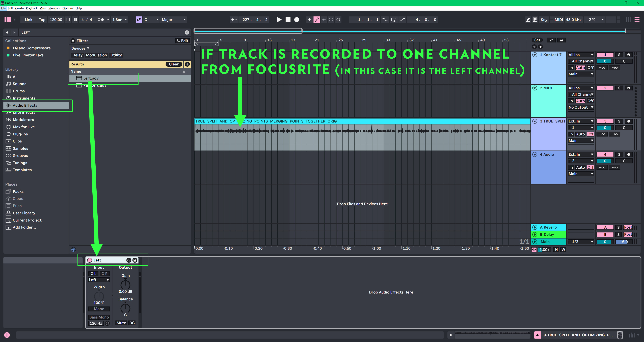This screenshot has width=644, height=342.
Task: Arm the 4 Audio track
Action: [x=629, y=154]
